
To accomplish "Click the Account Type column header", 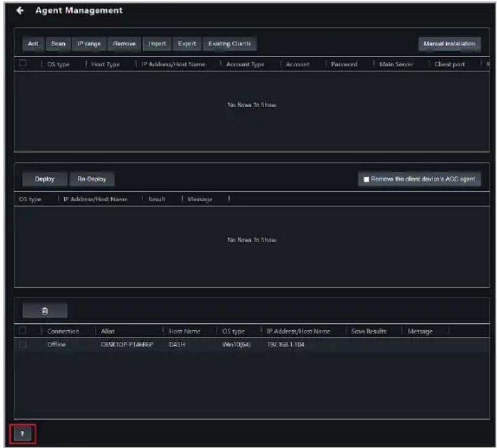I will point(245,64).
